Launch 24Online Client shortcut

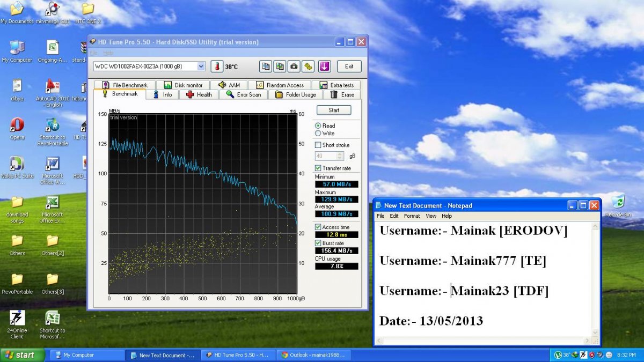click(17, 325)
